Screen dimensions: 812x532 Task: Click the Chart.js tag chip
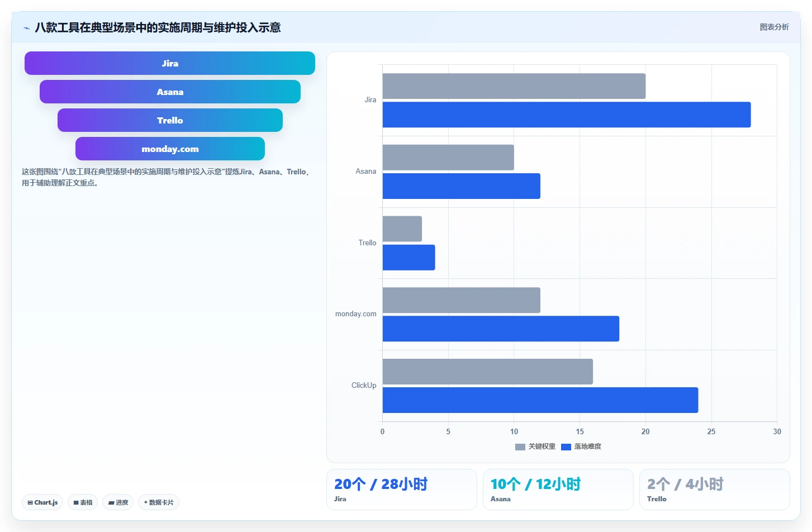[42, 502]
